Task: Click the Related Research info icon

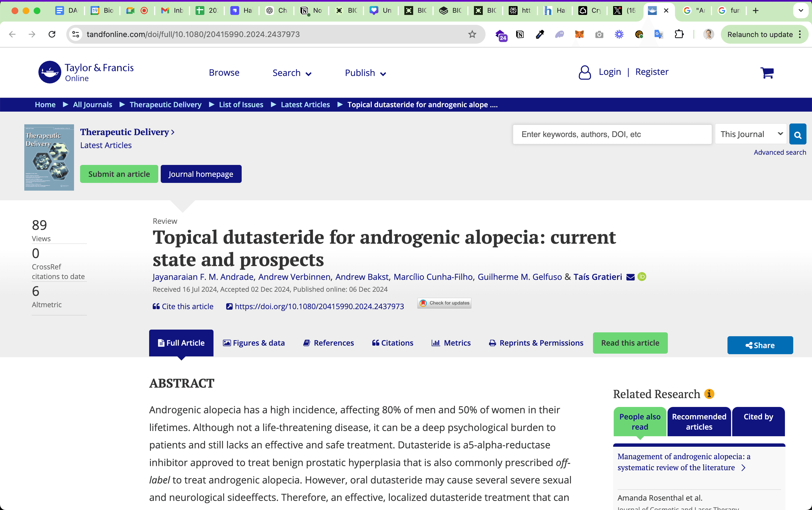Action: pos(709,394)
